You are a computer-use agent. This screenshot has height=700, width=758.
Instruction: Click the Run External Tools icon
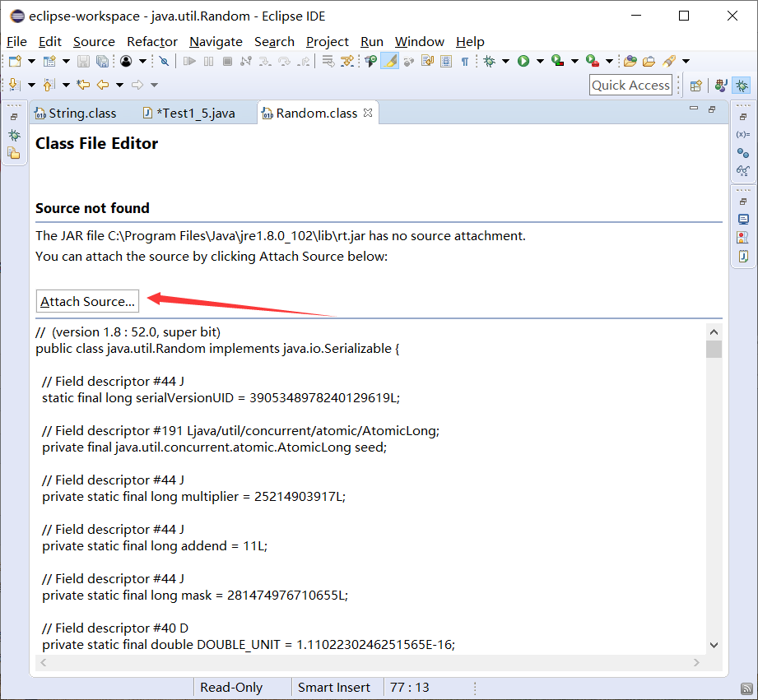point(593,61)
